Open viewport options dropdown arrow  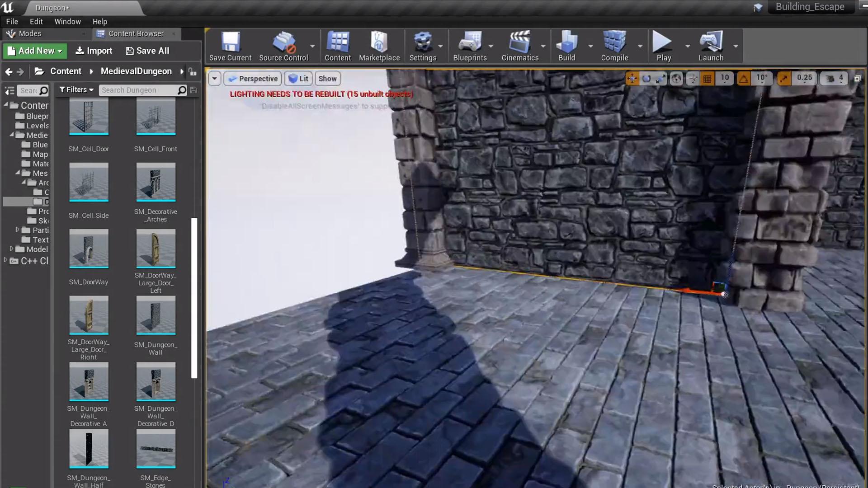coord(215,79)
